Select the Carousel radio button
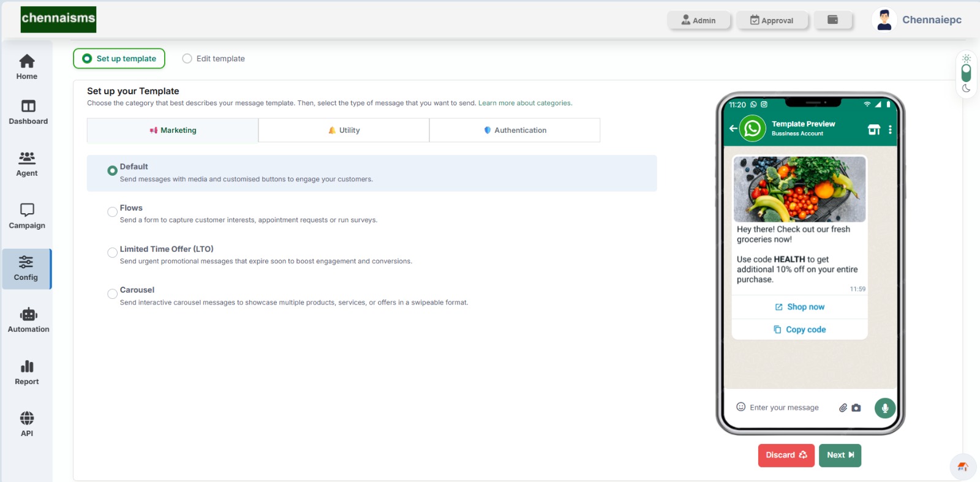This screenshot has width=980, height=482. click(x=112, y=294)
